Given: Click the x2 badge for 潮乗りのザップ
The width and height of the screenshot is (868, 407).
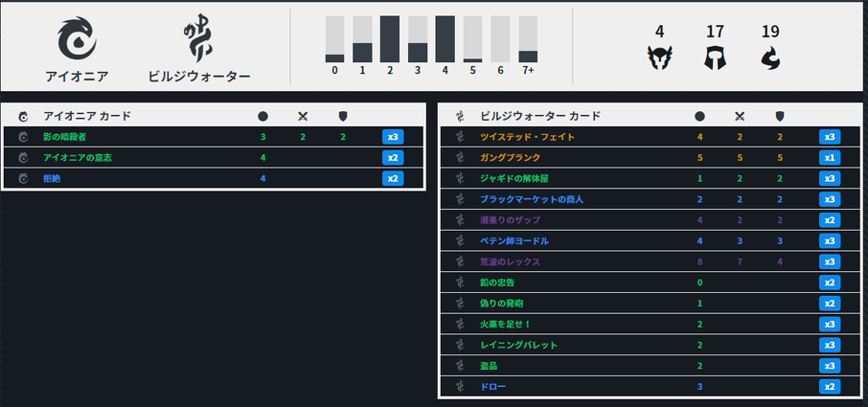Looking at the screenshot, I should pos(830,220).
